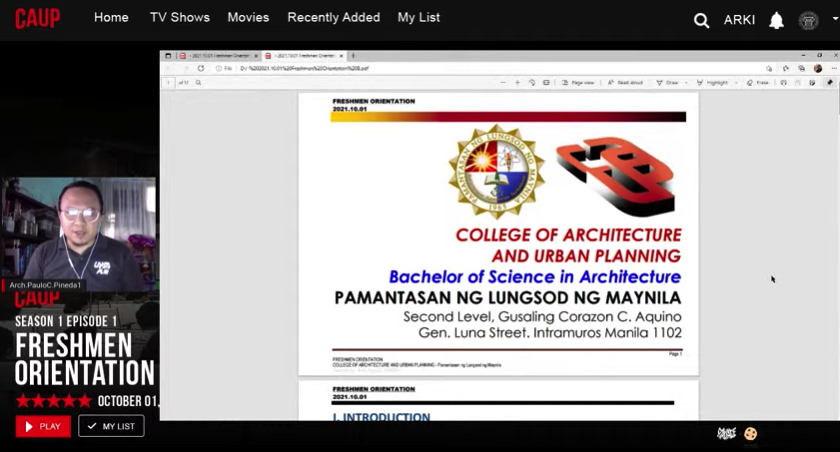Viewport: 840px width, 452px height.
Task: Click the red CAUP 3D logo in the PDF
Action: pyautogui.click(x=616, y=176)
